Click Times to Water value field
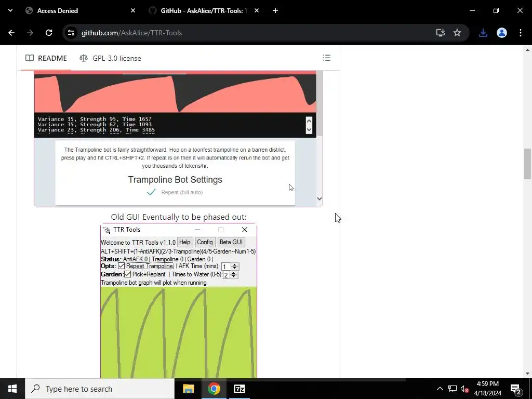 coord(227,275)
